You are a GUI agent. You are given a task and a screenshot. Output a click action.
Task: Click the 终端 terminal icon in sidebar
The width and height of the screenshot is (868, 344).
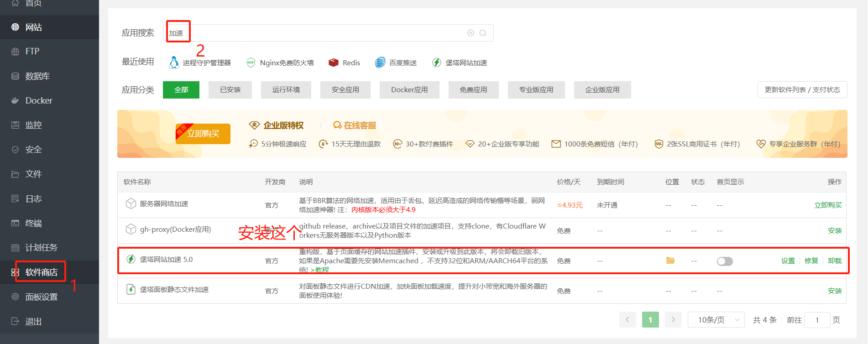pos(15,223)
